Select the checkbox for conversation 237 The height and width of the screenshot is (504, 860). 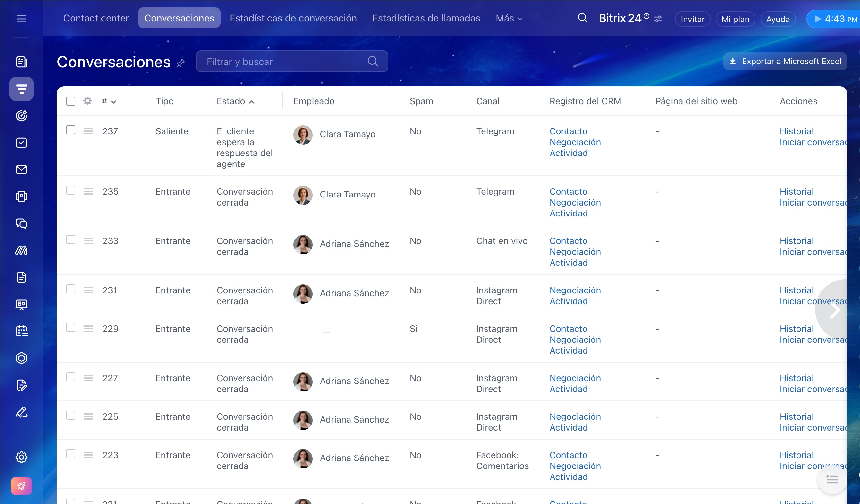(x=71, y=130)
